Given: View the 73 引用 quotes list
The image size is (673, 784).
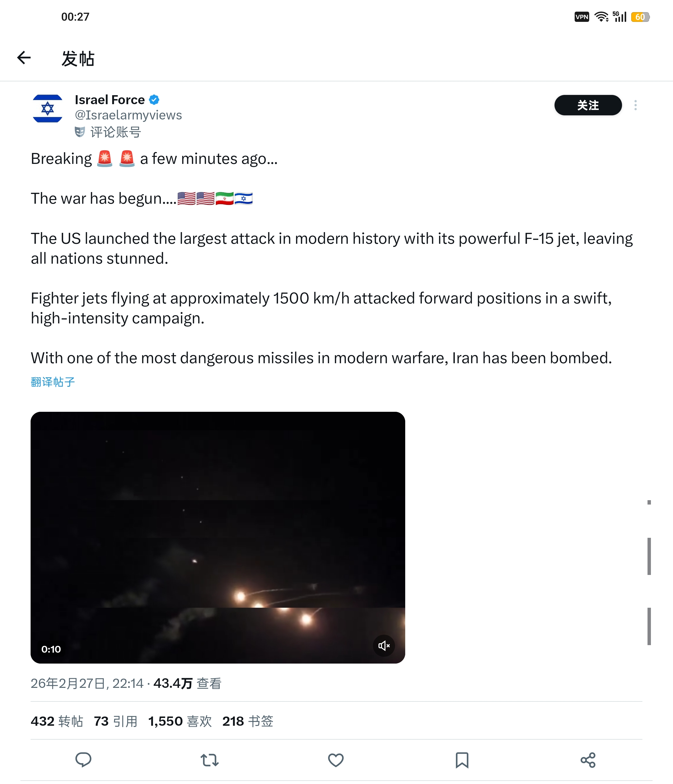Looking at the screenshot, I should click(x=116, y=721).
